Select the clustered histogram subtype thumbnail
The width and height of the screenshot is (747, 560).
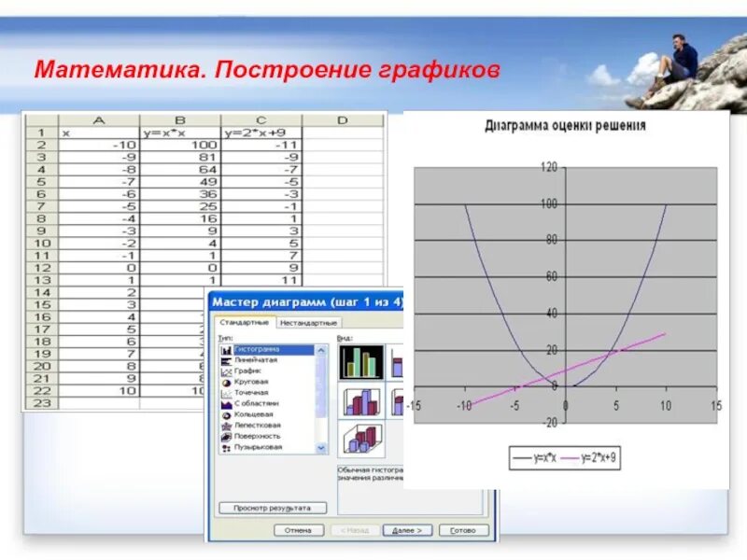coord(361,362)
